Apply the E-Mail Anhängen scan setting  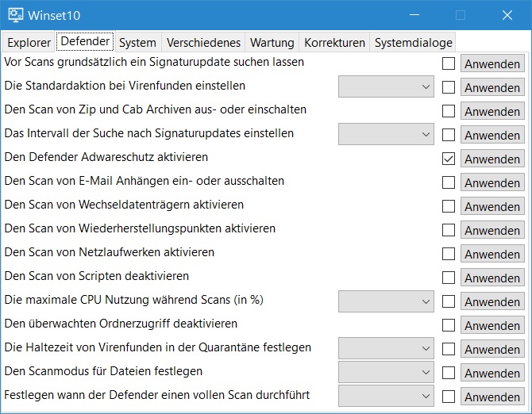492,182
